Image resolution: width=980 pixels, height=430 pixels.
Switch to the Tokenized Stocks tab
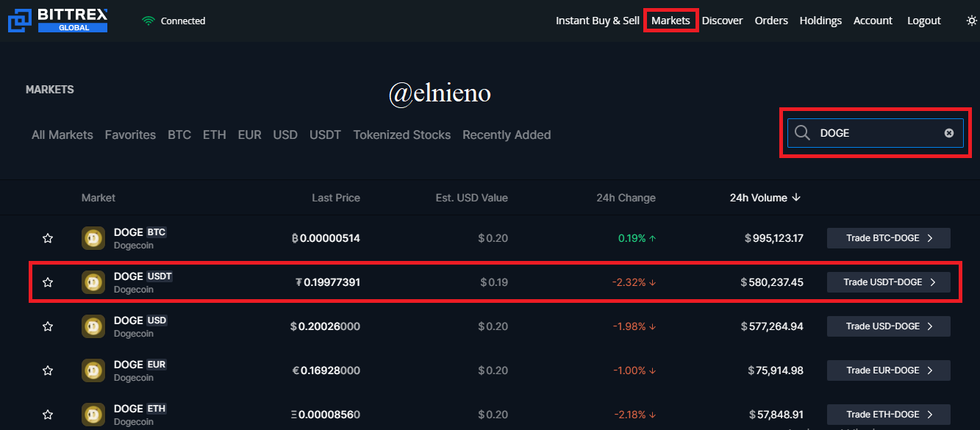(x=402, y=135)
